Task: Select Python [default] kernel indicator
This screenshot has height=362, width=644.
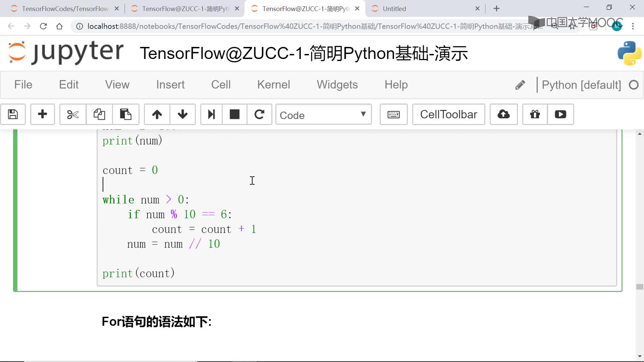Action: pos(581,85)
